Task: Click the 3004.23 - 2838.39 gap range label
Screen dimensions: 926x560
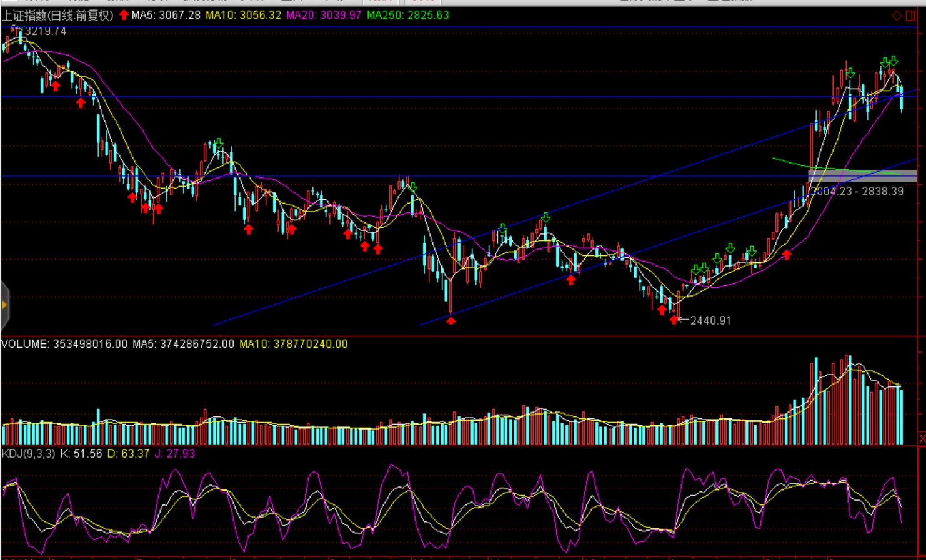Action: click(x=857, y=192)
